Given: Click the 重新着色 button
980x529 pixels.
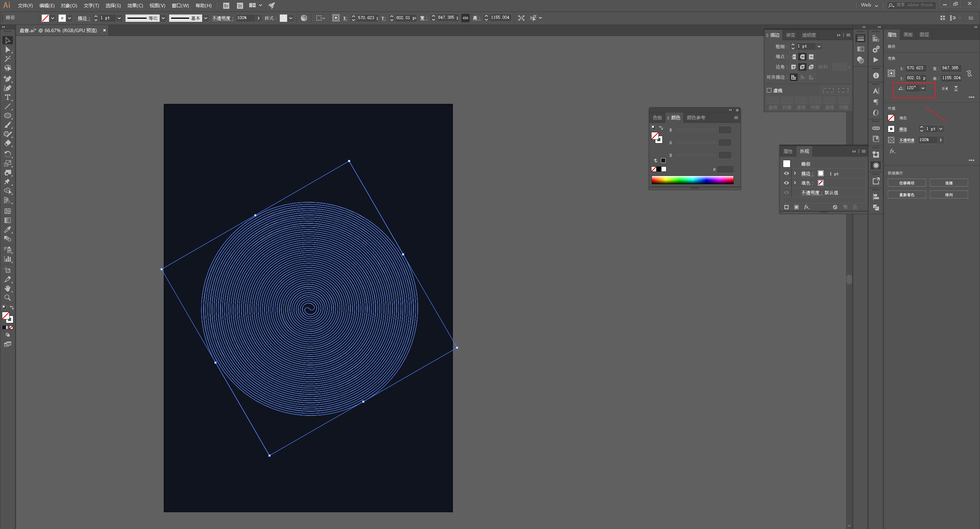Looking at the screenshot, I should click(x=906, y=195).
